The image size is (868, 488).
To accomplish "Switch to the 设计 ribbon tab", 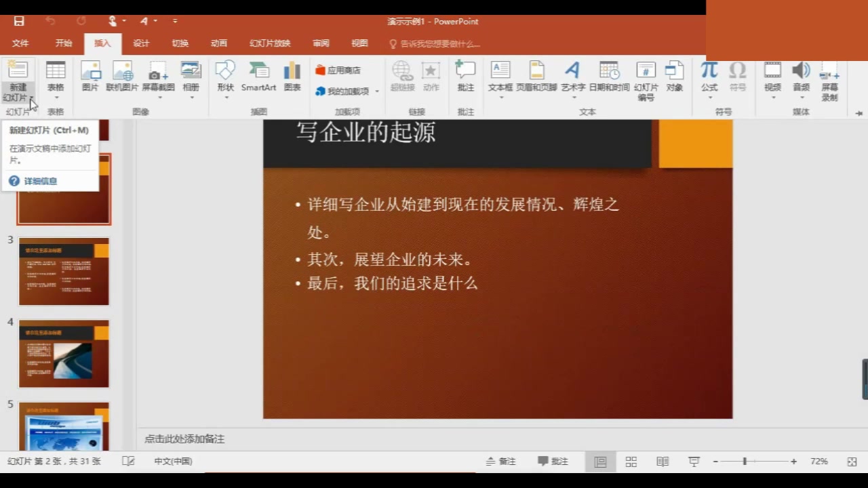I will pyautogui.click(x=140, y=43).
